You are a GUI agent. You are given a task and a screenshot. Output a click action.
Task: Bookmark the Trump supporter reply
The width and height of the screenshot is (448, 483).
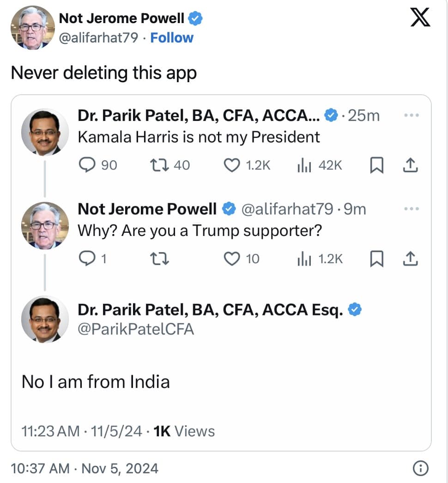coord(377,259)
